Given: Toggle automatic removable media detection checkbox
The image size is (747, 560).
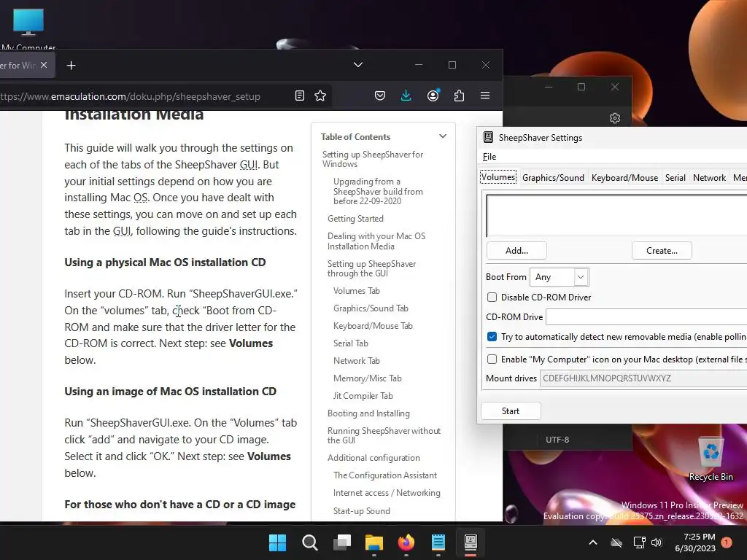Looking at the screenshot, I should (x=492, y=337).
